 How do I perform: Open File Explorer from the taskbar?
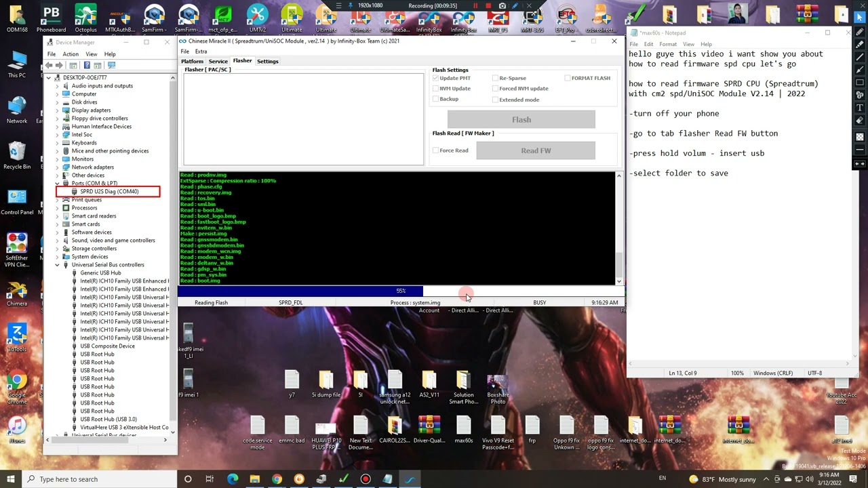click(x=254, y=479)
